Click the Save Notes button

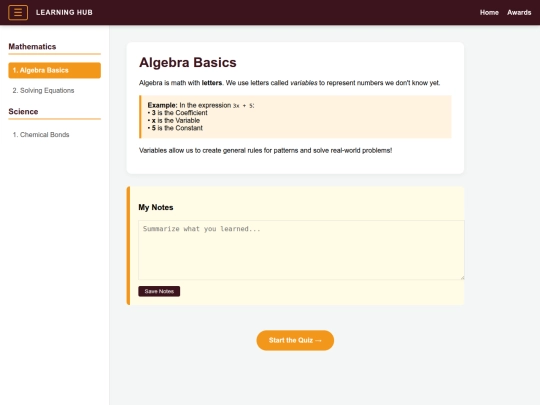[x=159, y=291]
